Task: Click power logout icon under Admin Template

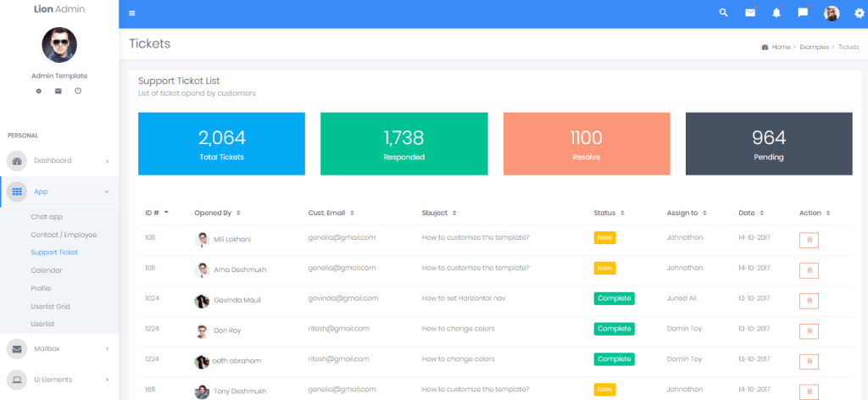Action: [78, 91]
